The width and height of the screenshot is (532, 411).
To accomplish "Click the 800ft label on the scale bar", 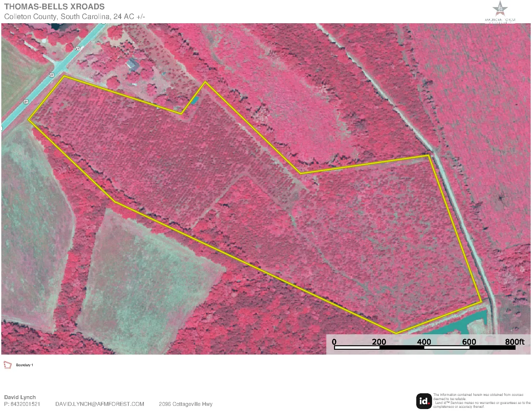I will coord(515,342).
